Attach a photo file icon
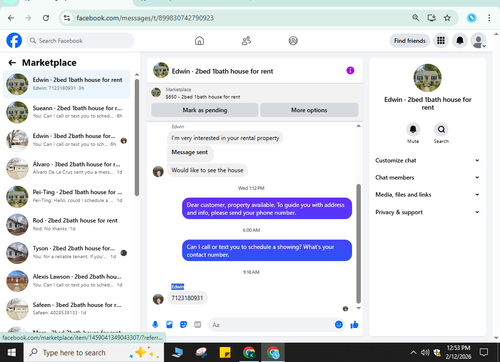The height and width of the screenshot is (362, 500). [x=169, y=324]
